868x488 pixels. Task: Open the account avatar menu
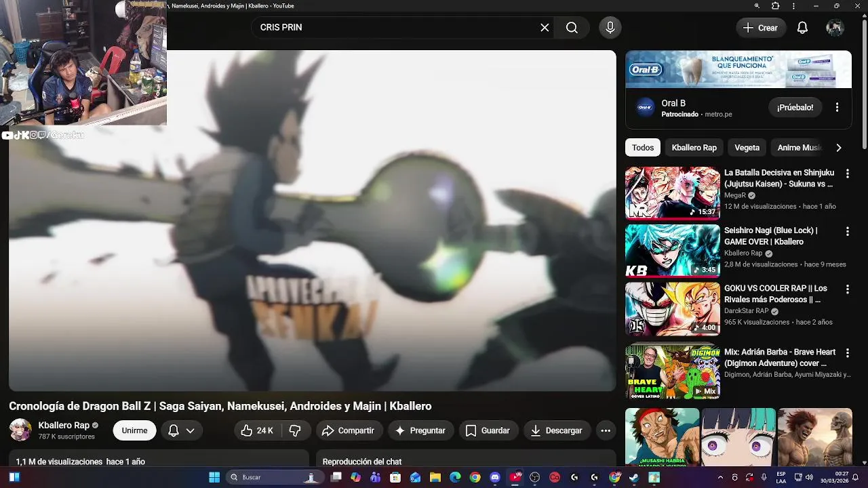click(835, 28)
